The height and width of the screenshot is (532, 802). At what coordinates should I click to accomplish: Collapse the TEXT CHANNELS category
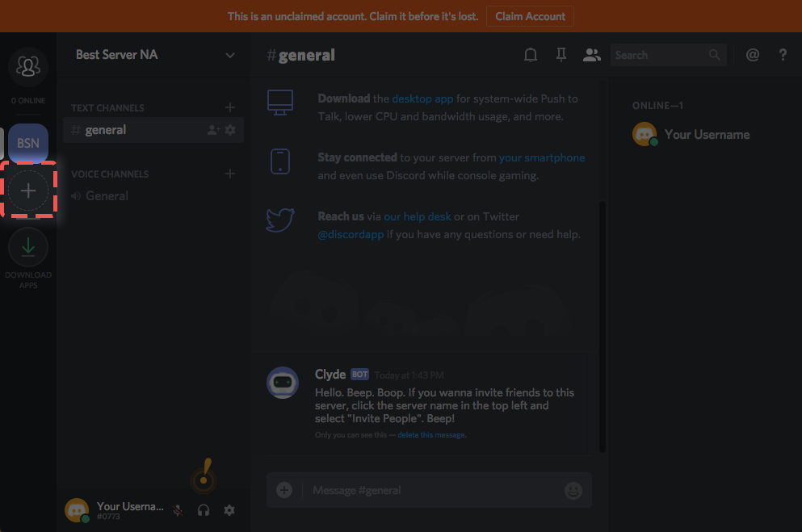(107, 108)
